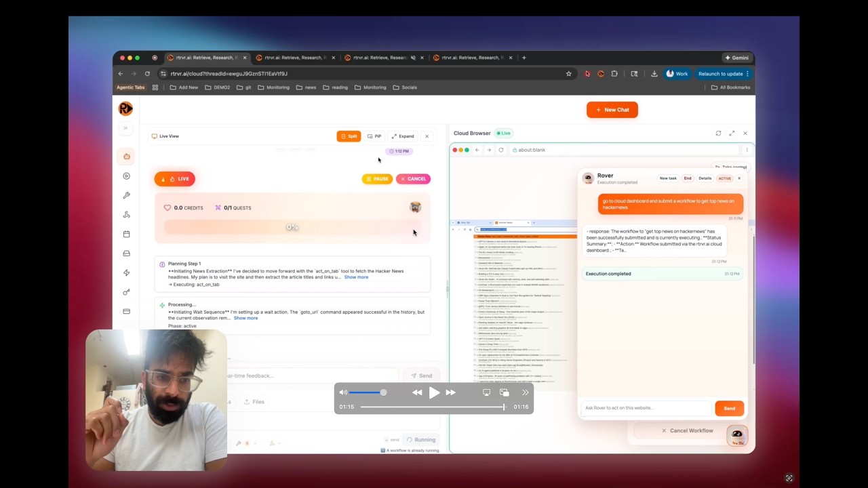Close the Cloud Browser panel
Viewport: 868px width, 488px height.
click(x=745, y=134)
